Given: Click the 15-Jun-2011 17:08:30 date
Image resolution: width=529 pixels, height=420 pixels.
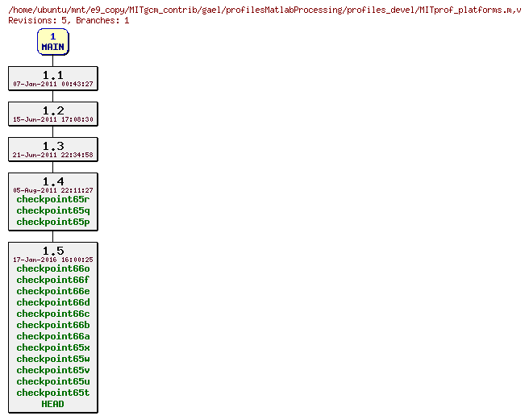Looking at the screenshot, I should point(53,119).
